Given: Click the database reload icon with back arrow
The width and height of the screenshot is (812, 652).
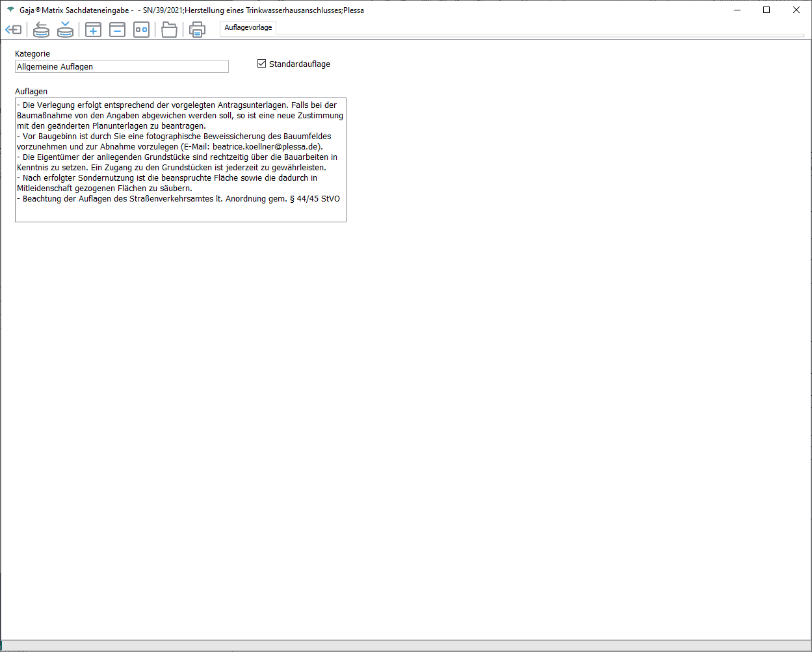Looking at the screenshot, I should click(x=41, y=30).
